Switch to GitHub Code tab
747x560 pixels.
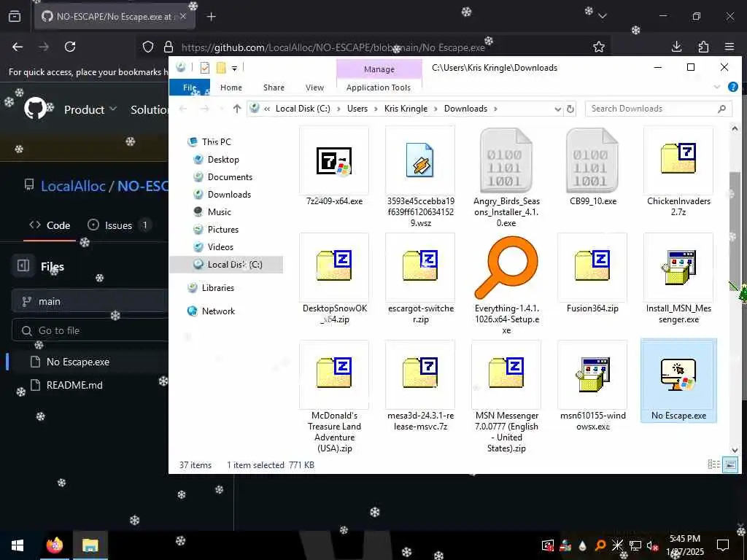50,225
